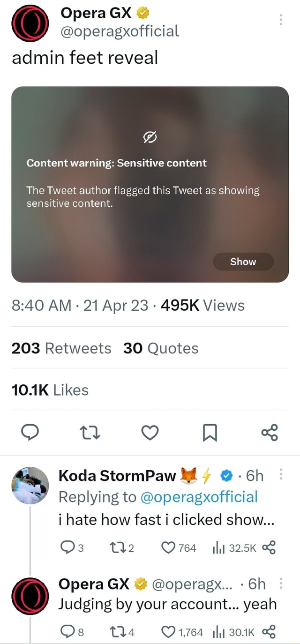Open the 10.1K Likes list
300x644 pixels.
[49, 389]
